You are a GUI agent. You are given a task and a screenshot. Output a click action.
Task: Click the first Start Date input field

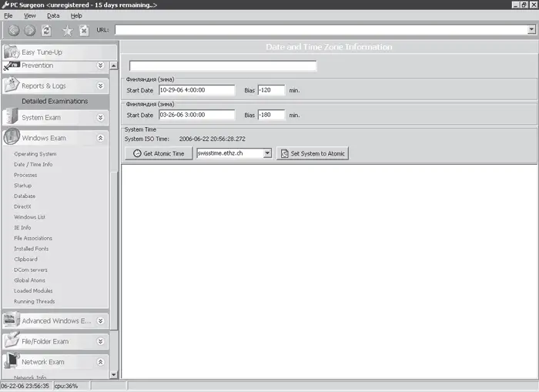click(196, 90)
